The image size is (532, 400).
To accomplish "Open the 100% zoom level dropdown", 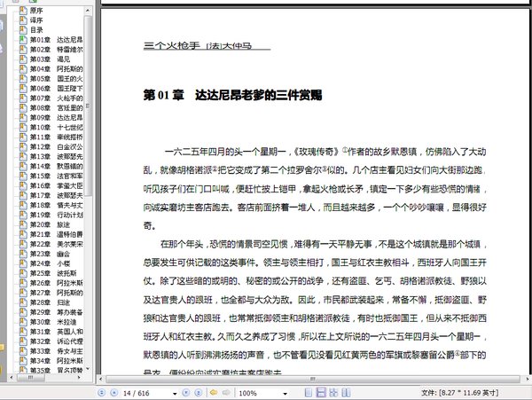I will pyautogui.click(x=285, y=394).
